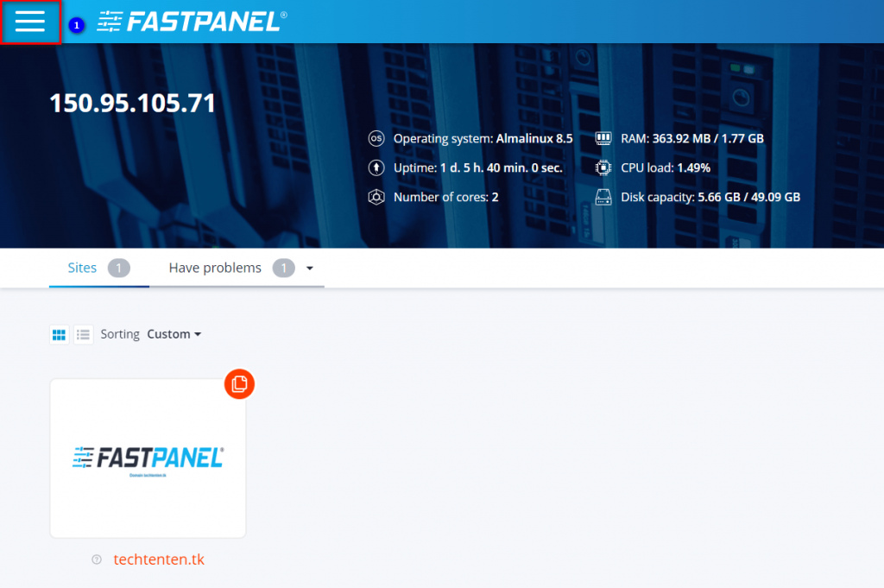Viewport: 884px width, 588px height.
Task: Click the number of cores icon
Action: [x=376, y=197]
